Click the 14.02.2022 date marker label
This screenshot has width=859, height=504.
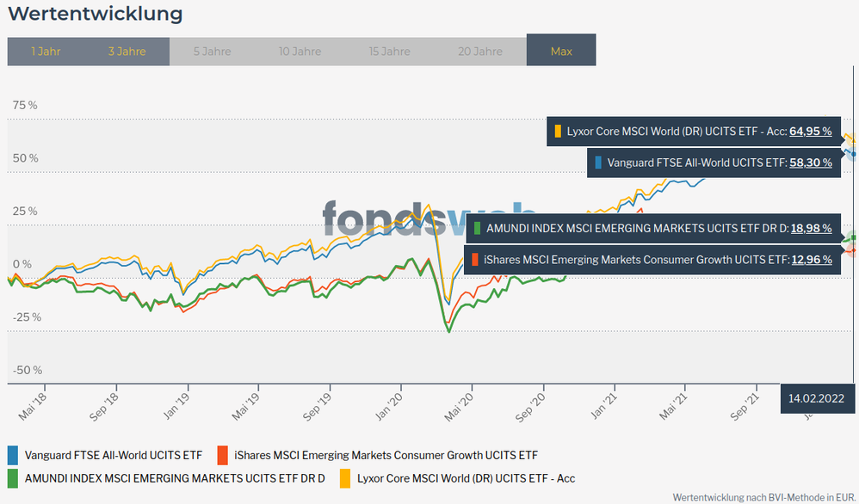click(x=816, y=398)
